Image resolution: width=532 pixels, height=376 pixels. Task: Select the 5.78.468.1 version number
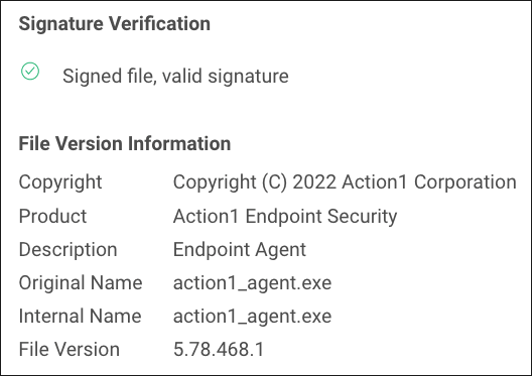point(218,349)
